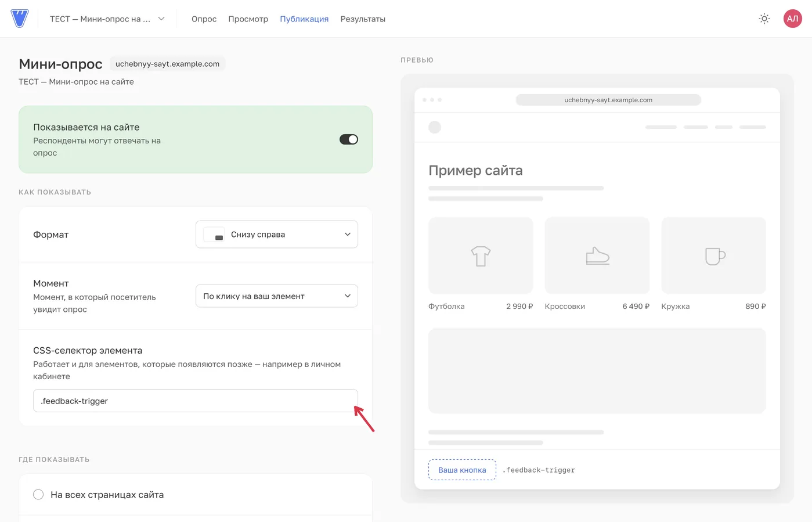Open the Публикация tab
Viewport: 812px width, 522px height.
tap(304, 19)
